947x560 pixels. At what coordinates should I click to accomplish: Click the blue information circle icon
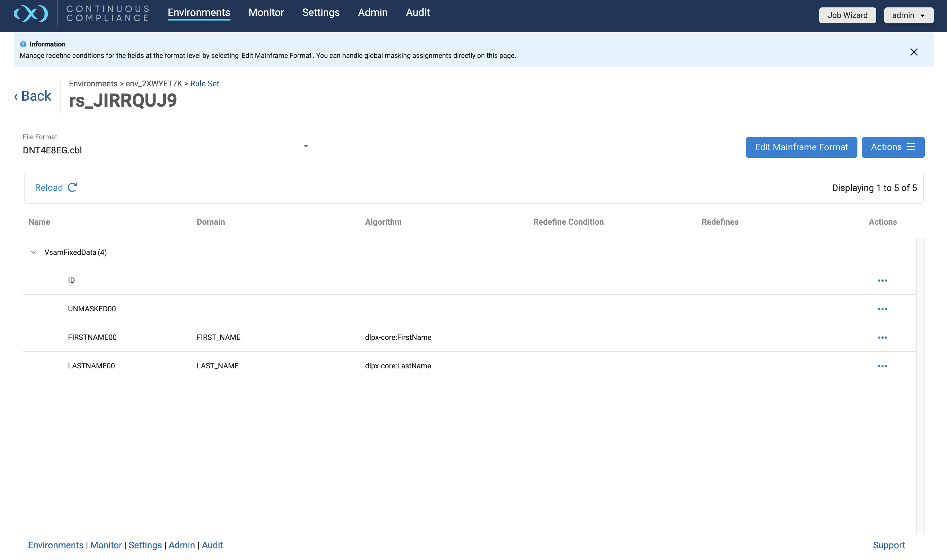(x=23, y=44)
